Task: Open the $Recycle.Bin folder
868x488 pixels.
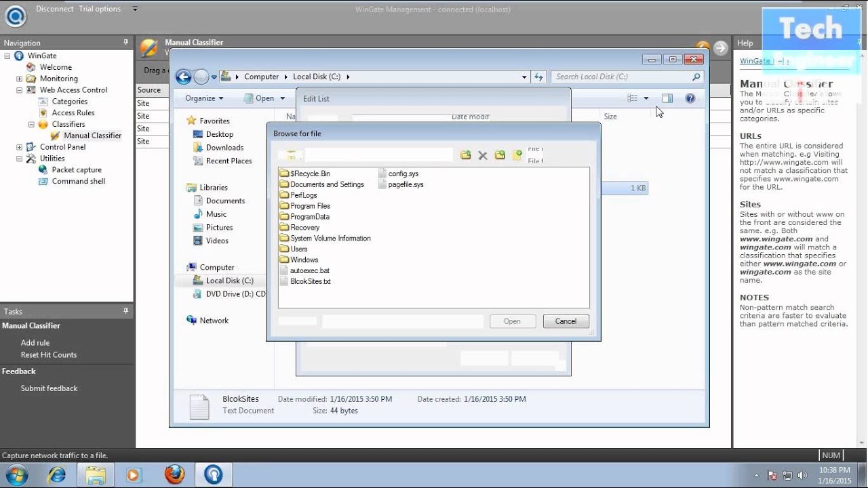Action: [305, 174]
